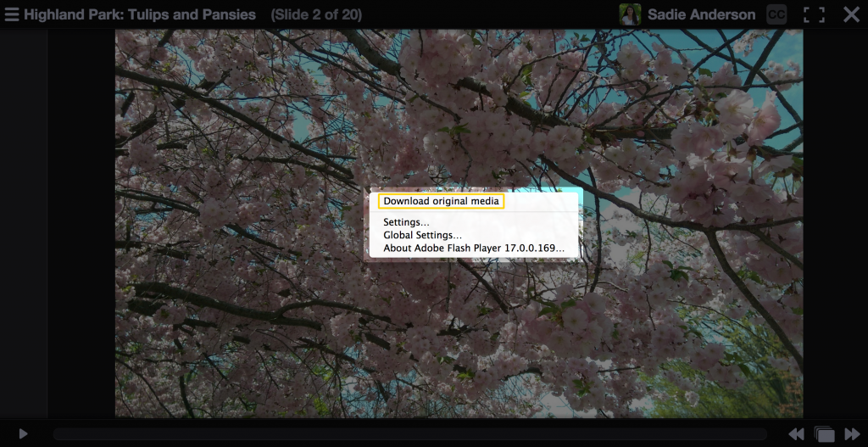868x447 pixels.
Task: Enter fullscreen mode
Action: (x=814, y=14)
